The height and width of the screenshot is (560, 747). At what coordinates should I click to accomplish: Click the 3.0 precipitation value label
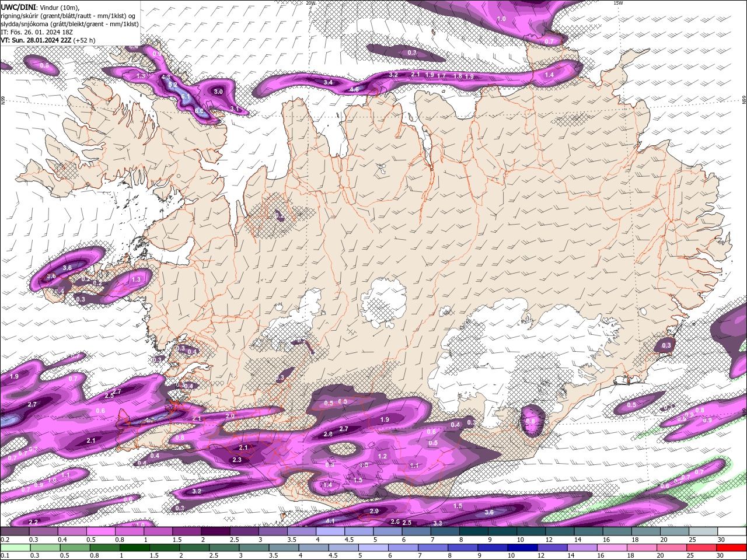pos(218,92)
